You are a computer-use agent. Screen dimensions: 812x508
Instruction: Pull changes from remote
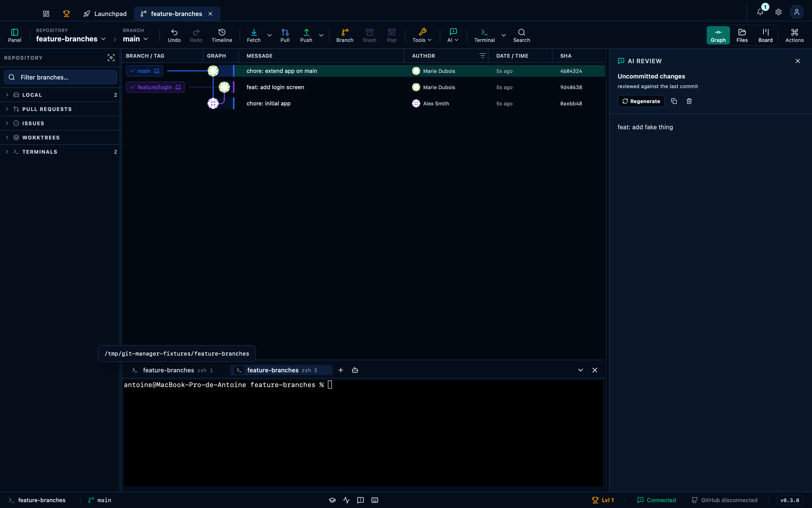pyautogui.click(x=285, y=35)
